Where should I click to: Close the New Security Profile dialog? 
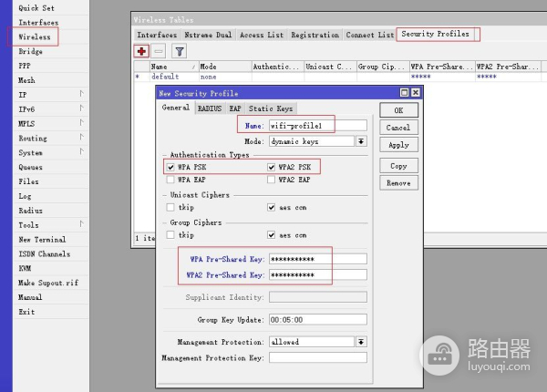416,93
